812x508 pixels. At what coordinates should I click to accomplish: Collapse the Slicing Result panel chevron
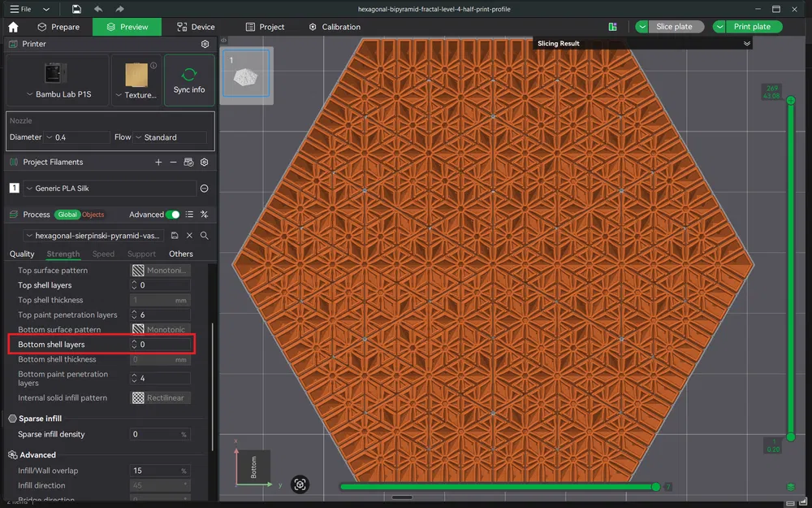click(745, 41)
